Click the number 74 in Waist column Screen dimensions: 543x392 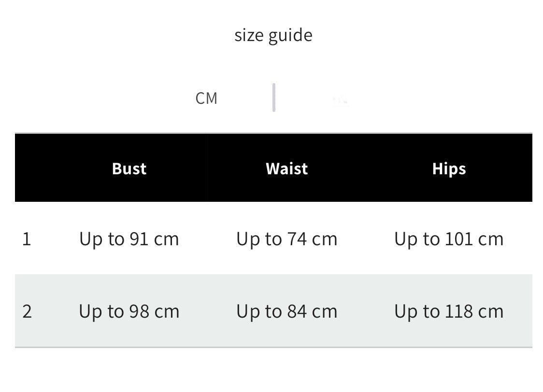point(297,239)
